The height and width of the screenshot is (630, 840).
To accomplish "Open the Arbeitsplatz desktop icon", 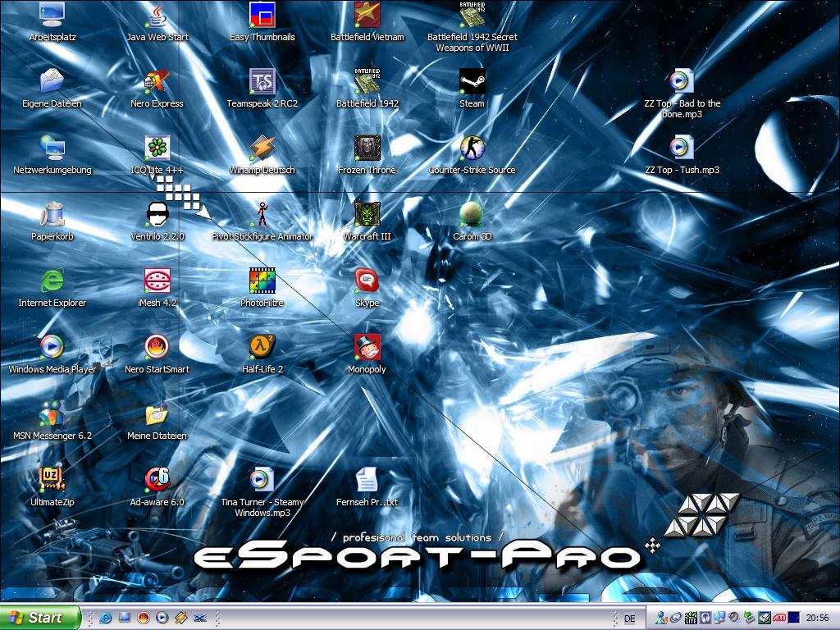I will pyautogui.click(x=52, y=22).
